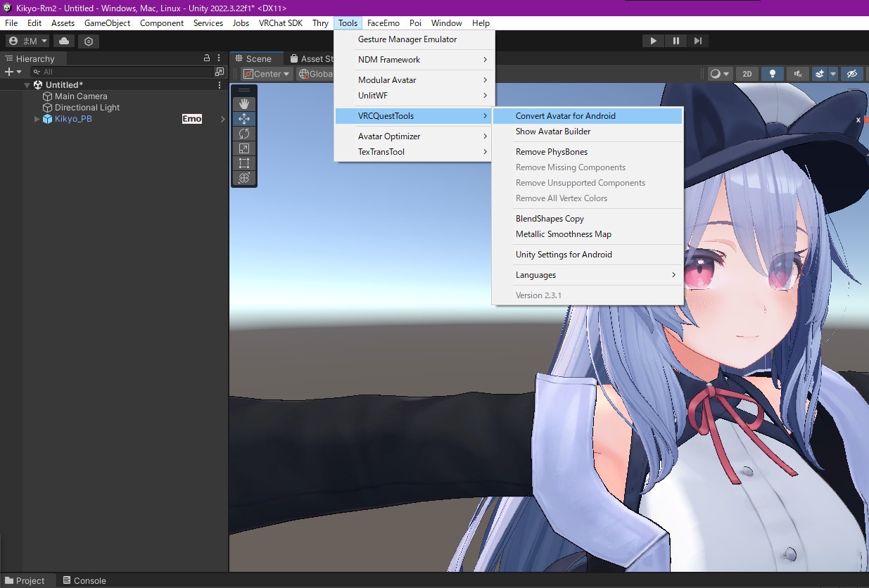This screenshot has height=588, width=869.
Task: Select the Scale tool
Action: (x=244, y=148)
